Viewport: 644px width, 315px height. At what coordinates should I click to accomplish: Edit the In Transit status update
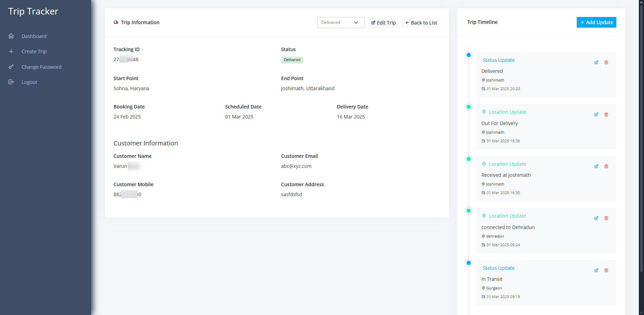[596, 270]
